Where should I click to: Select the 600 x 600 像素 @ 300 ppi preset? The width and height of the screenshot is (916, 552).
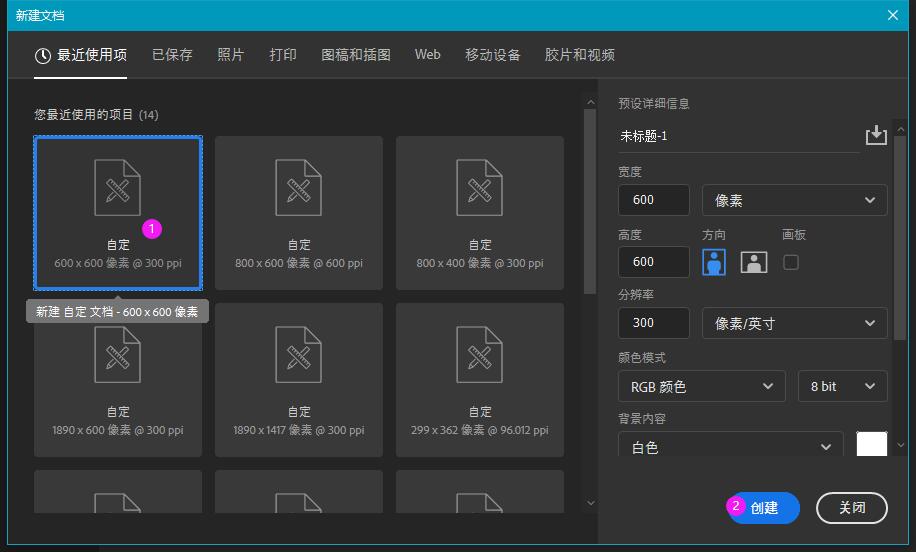point(118,213)
